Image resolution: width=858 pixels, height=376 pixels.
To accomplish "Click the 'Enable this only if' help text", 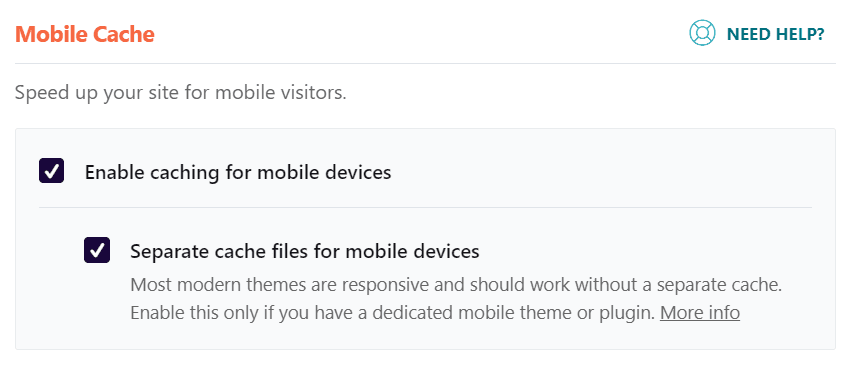I will pyautogui.click(x=393, y=313).
